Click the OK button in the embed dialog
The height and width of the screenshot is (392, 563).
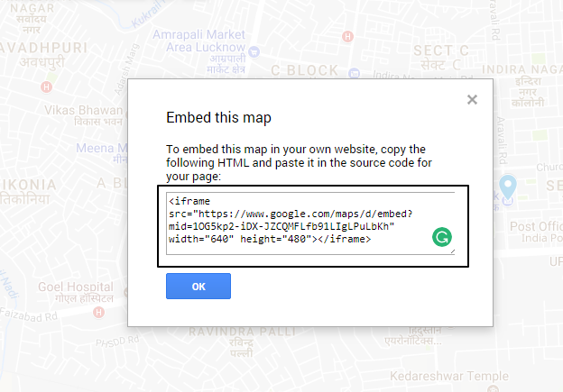(198, 287)
